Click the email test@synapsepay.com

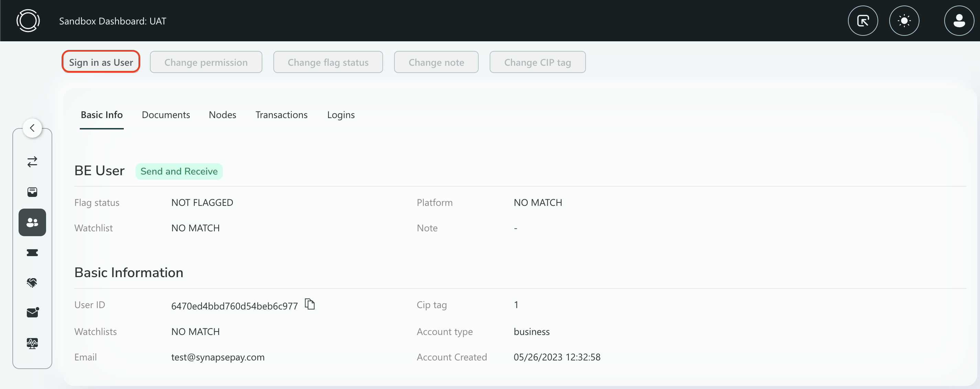[x=218, y=357]
